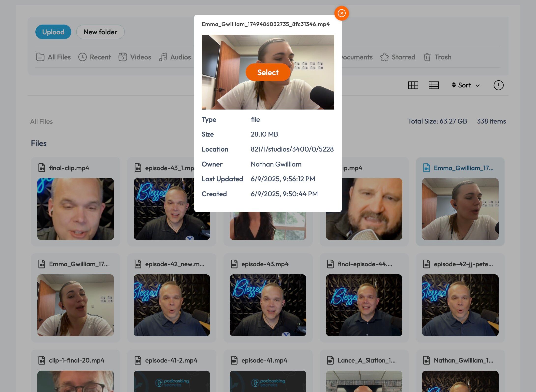The width and height of the screenshot is (536, 392).
Task: Show Recent files tab
Action: 95,57
